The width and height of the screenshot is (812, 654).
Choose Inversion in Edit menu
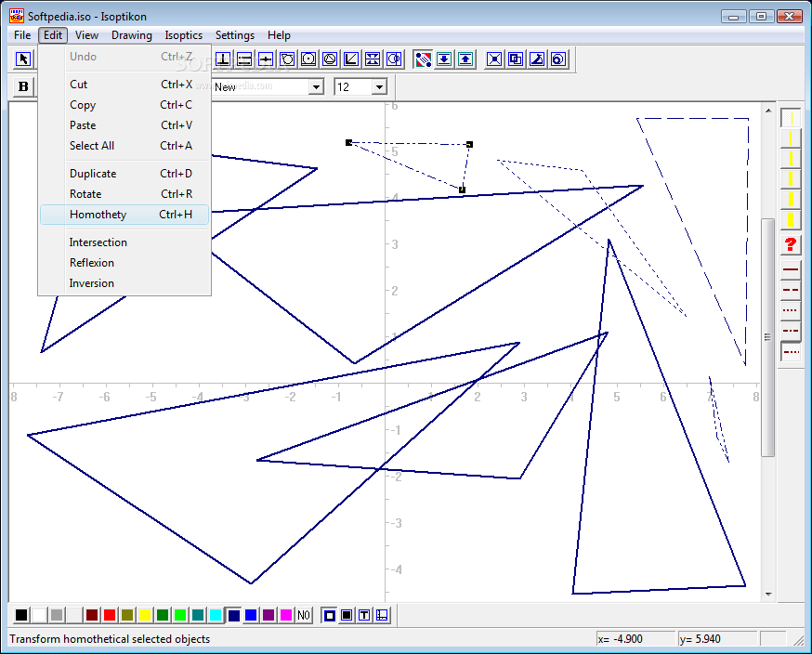click(124, 283)
